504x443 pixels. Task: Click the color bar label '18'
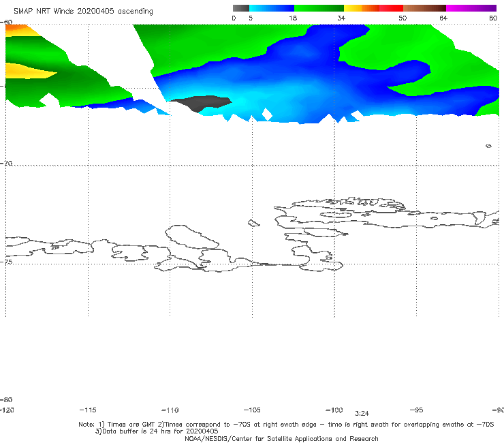click(293, 18)
